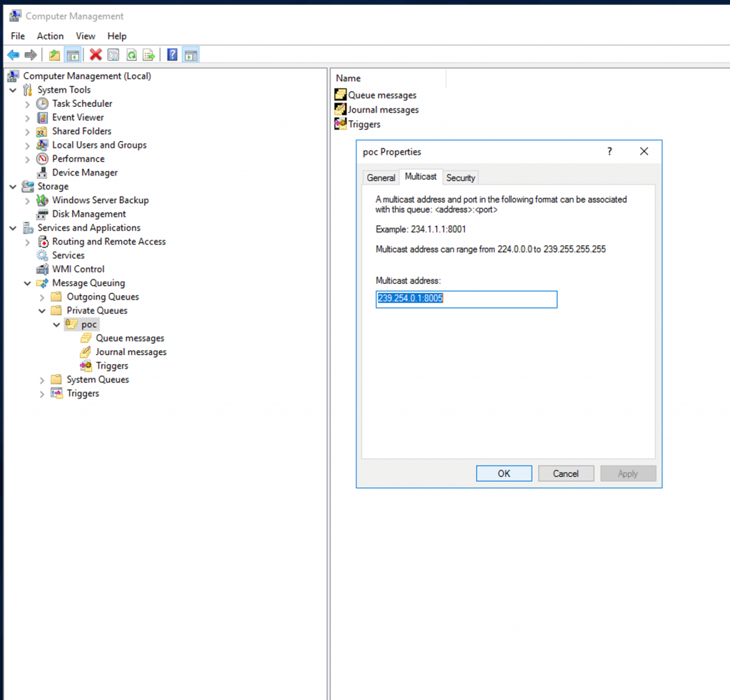The height and width of the screenshot is (700, 730).
Task: Click inside the Multicast address field
Action: (x=466, y=299)
